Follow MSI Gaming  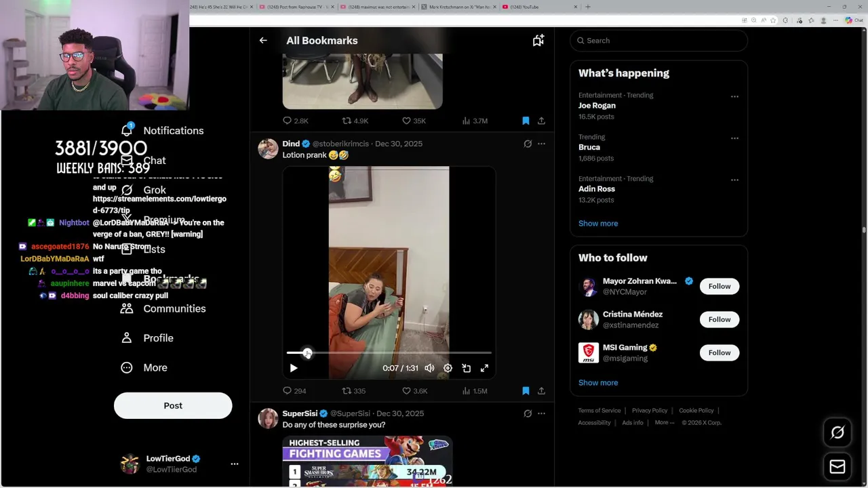[x=719, y=352]
